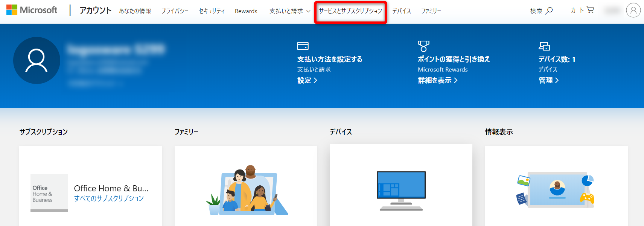Click the デバイス数: 1 heading
The width and height of the screenshot is (644, 226).
click(x=557, y=59)
